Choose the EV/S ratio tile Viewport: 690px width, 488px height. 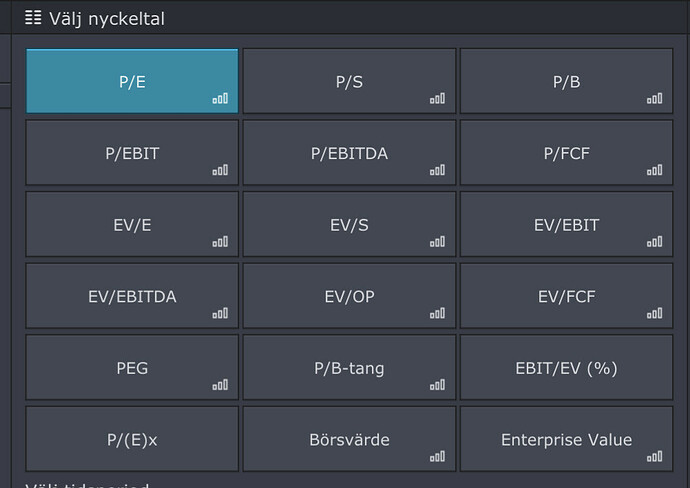click(x=349, y=224)
